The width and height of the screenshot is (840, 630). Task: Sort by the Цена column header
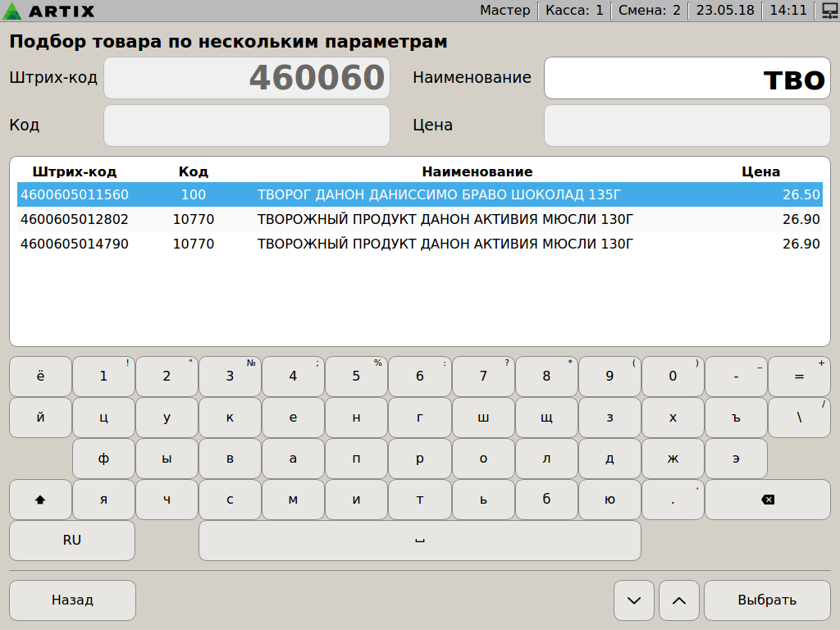click(x=760, y=171)
